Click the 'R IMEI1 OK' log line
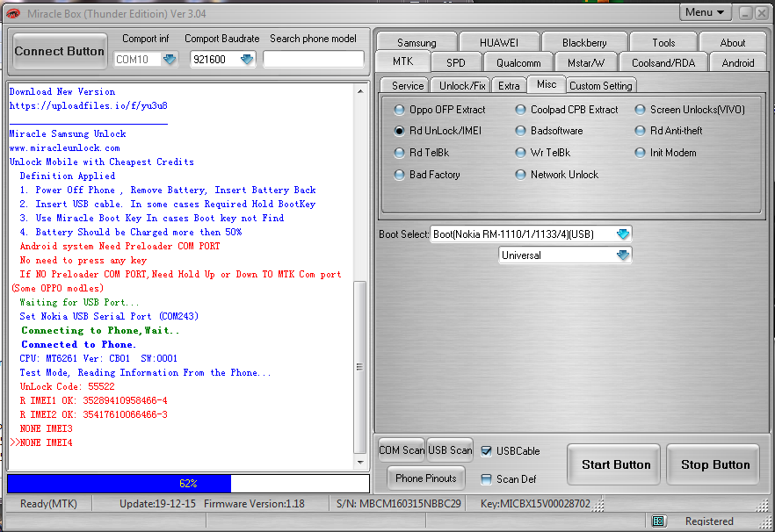Screen dimensions: 775x532 click(x=94, y=400)
